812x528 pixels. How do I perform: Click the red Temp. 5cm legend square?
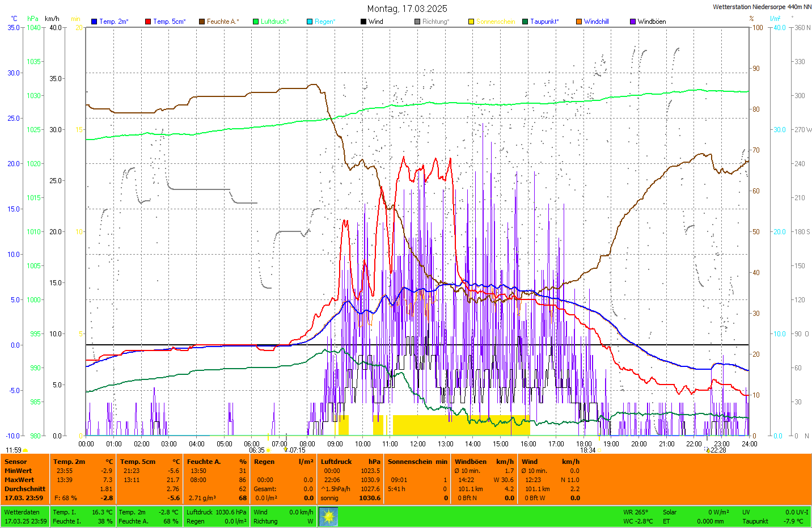[x=148, y=22]
